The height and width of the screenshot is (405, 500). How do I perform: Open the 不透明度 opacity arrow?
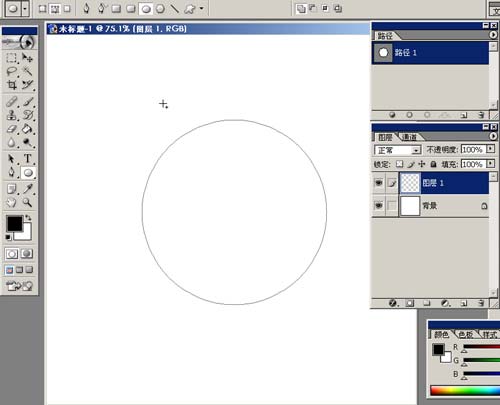pos(491,149)
